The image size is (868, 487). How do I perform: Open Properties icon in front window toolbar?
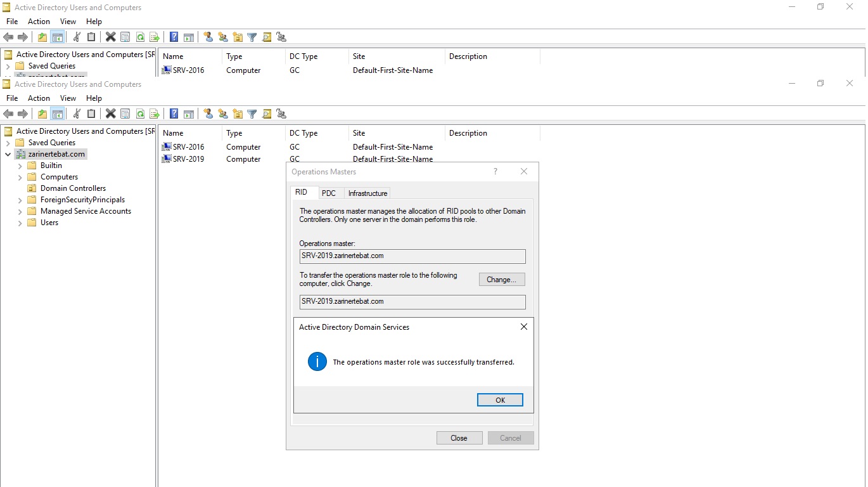(x=125, y=114)
